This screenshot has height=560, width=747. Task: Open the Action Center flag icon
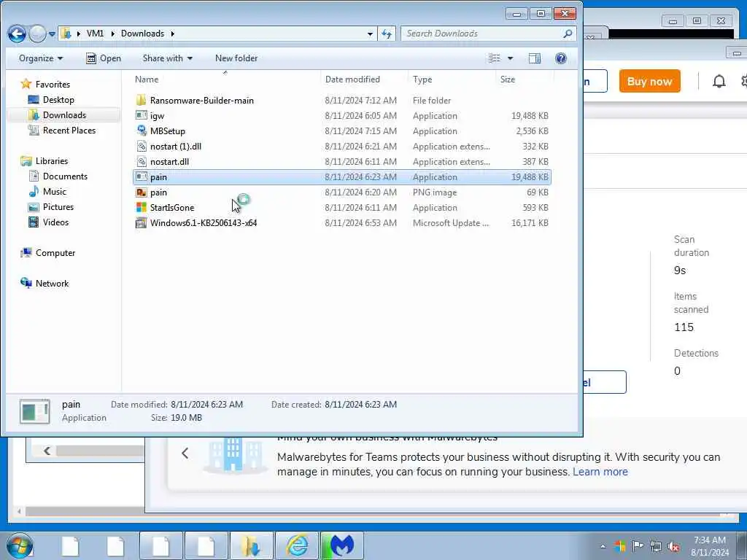point(638,546)
